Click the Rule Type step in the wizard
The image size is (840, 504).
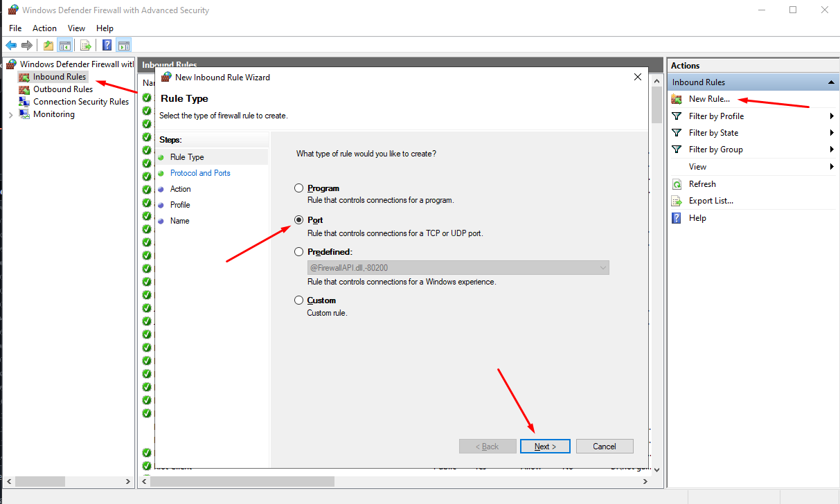click(187, 157)
